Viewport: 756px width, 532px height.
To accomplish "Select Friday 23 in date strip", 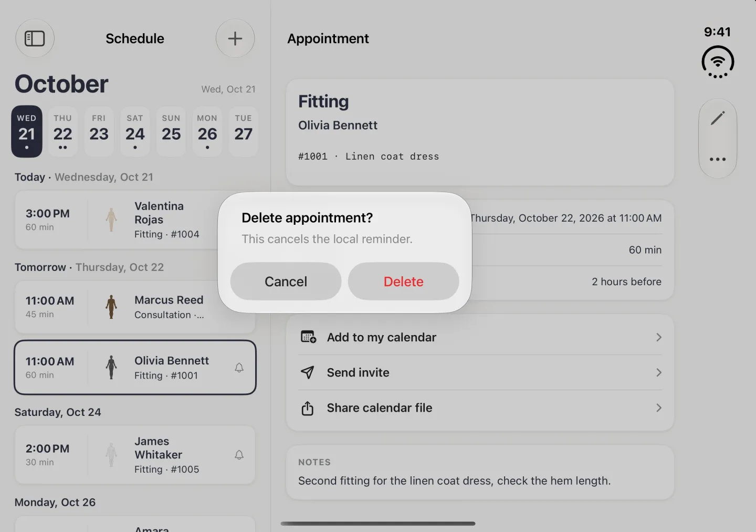I will [x=99, y=132].
